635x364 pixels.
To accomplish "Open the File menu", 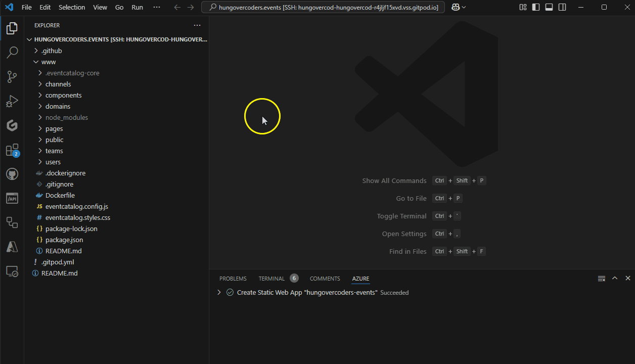I will coord(27,7).
